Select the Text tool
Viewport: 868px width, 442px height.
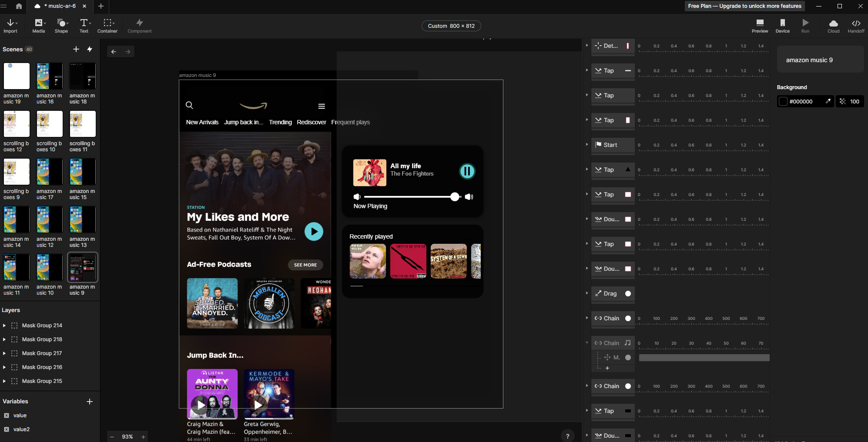tap(84, 26)
